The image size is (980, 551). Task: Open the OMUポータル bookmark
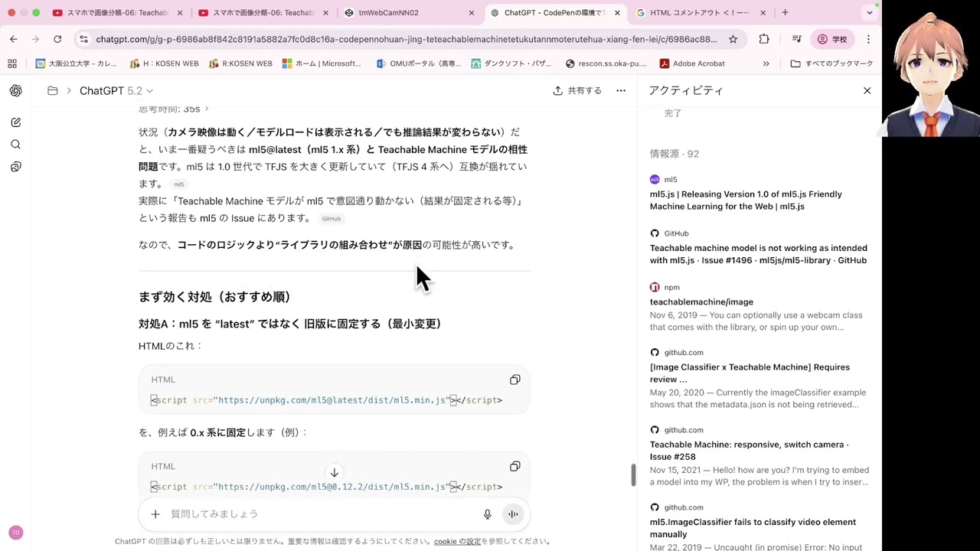[418, 64]
